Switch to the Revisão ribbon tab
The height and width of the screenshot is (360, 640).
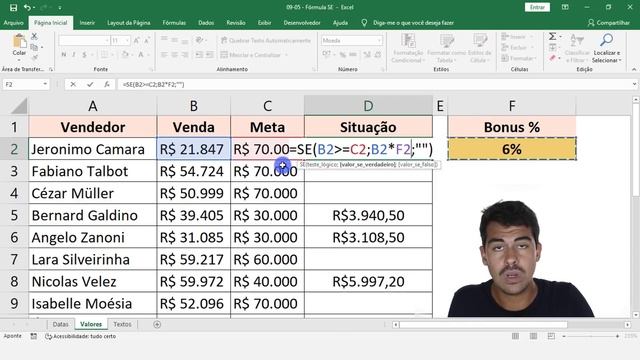coord(236,23)
